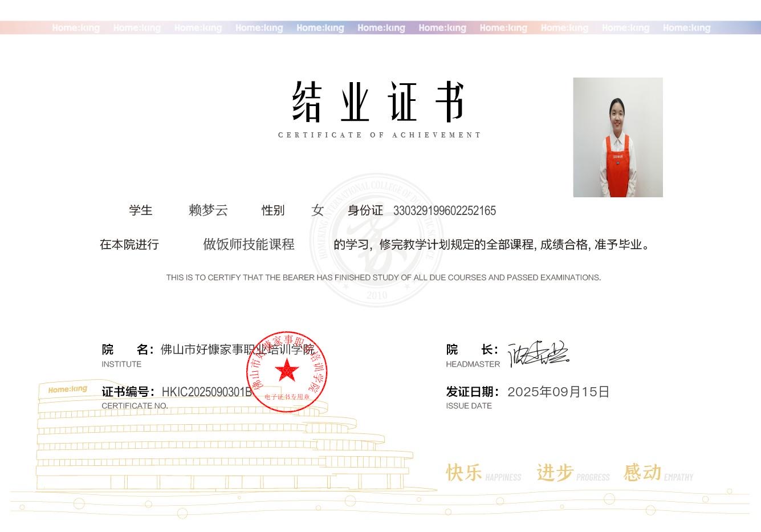Screen dimensions: 761x532
Task: Select the English line THIS IS TO CERTIFY
Action: point(384,278)
